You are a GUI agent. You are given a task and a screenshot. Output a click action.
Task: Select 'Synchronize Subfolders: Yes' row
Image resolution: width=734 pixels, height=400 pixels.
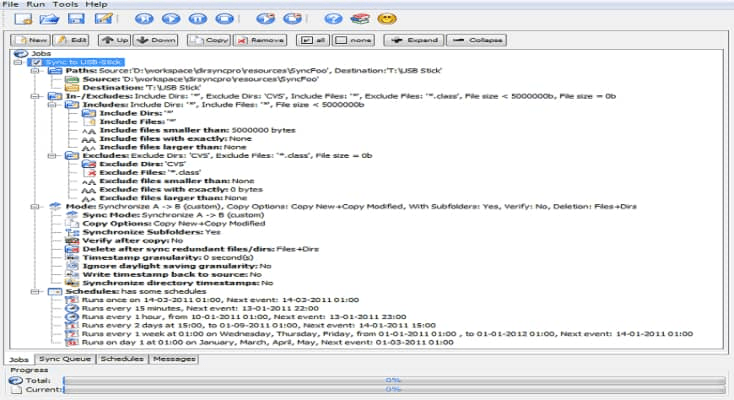[143, 232]
